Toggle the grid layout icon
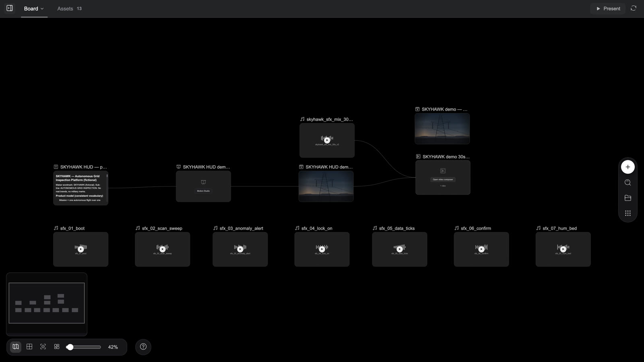Screen dimensions: 644x362 click(x=29, y=347)
